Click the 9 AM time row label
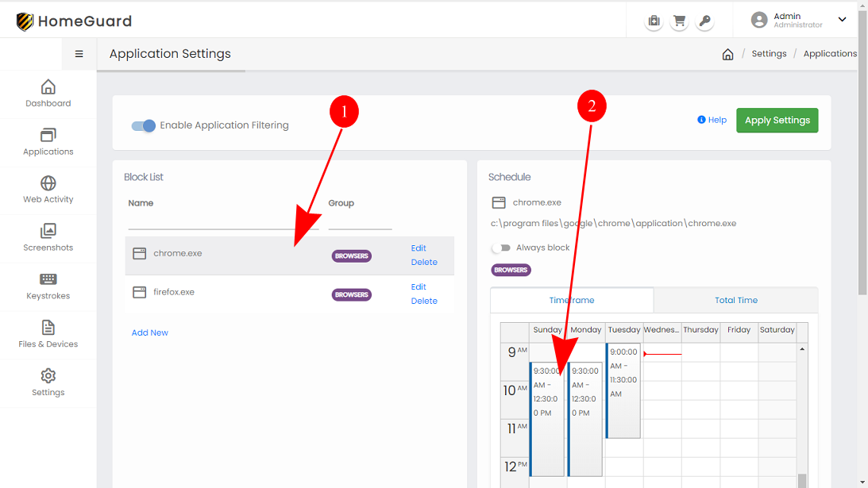The image size is (868, 488). [x=518, y=352]
